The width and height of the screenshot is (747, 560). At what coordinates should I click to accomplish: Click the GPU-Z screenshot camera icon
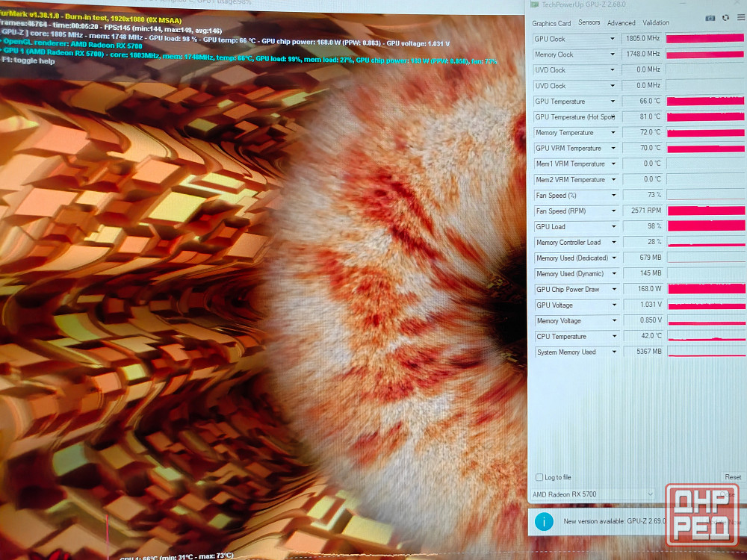pos(710,17)
